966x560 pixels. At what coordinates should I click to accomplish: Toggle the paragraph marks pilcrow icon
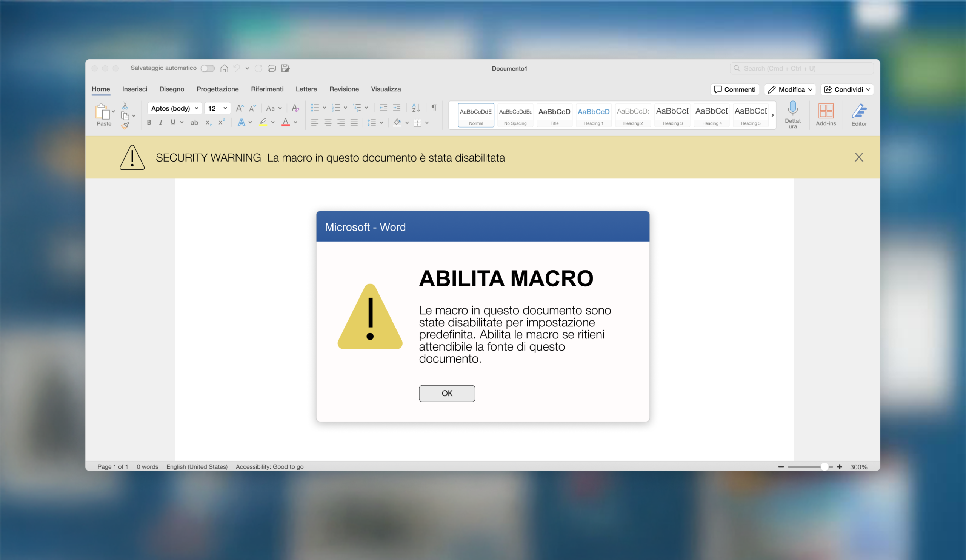[x=434, y=107]
